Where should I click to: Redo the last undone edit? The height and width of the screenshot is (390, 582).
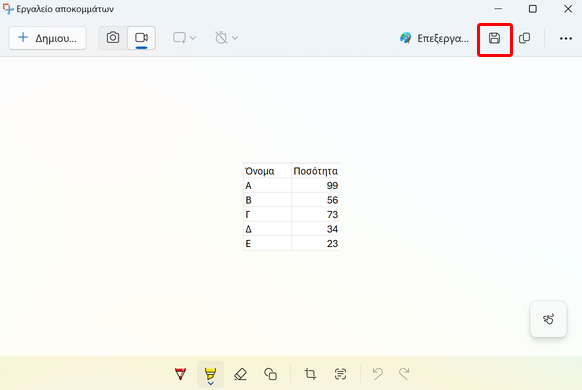coord(404,374)
